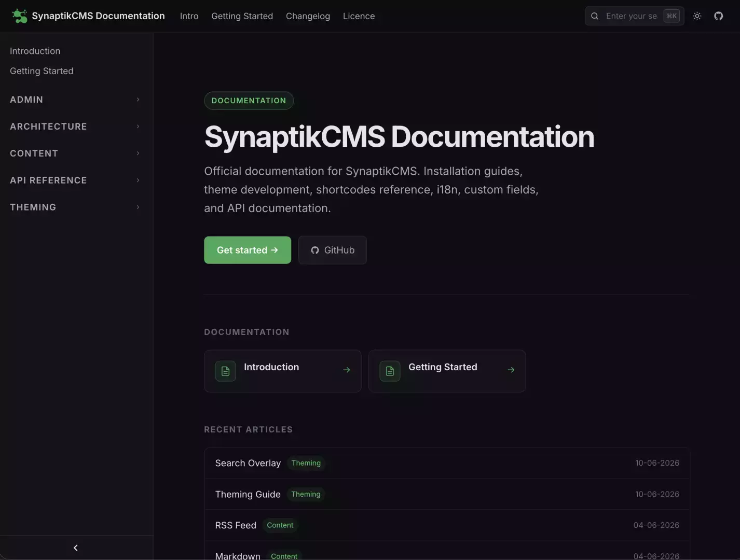
Task: Click the RECENT ARTICLES heading
Action: (248, 429)
